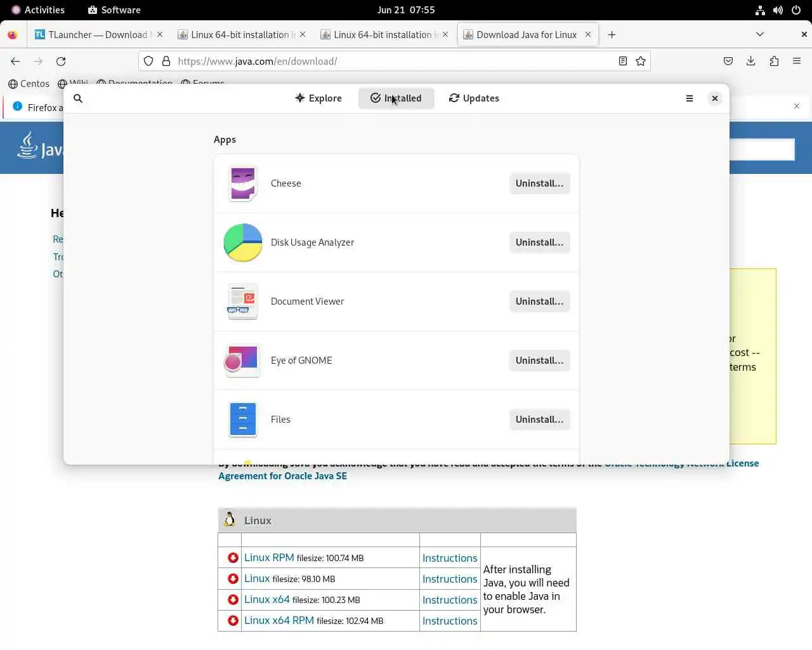Download Linux x64 file
812x650 pixels.
(267, 599)
